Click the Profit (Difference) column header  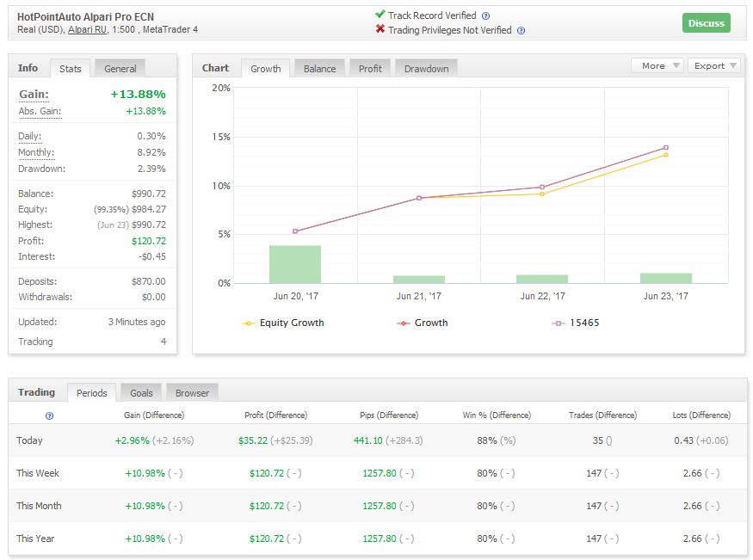(x=275, y=415)
